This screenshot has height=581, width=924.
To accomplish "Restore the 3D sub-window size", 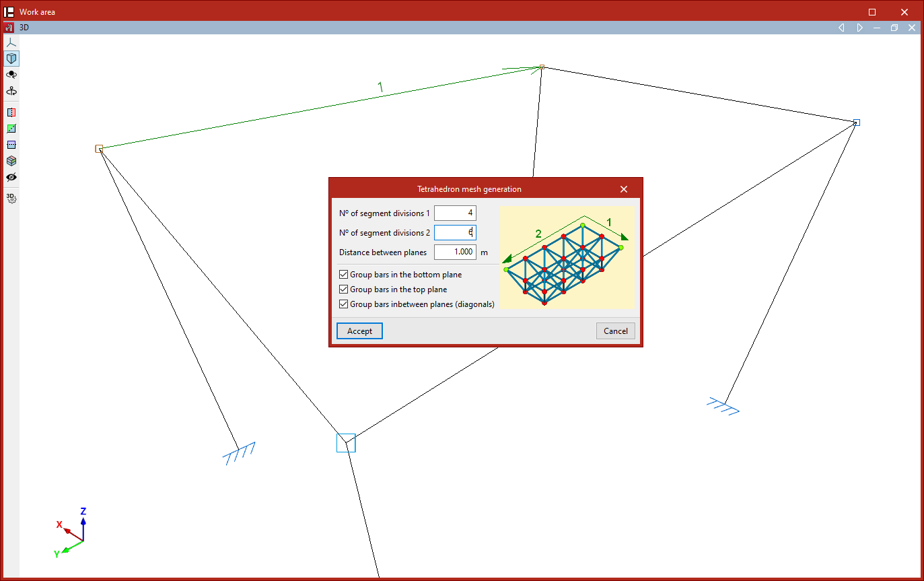I will (x=894, y=28).
